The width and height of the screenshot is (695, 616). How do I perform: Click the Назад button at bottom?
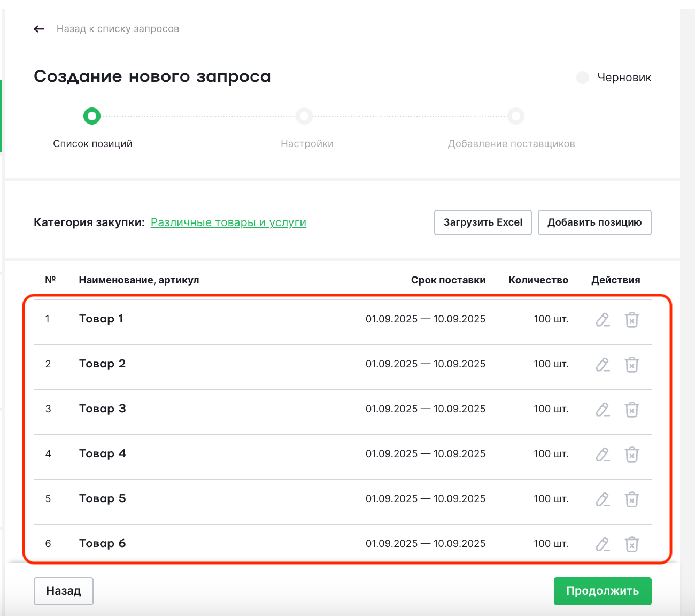[64, 591]
